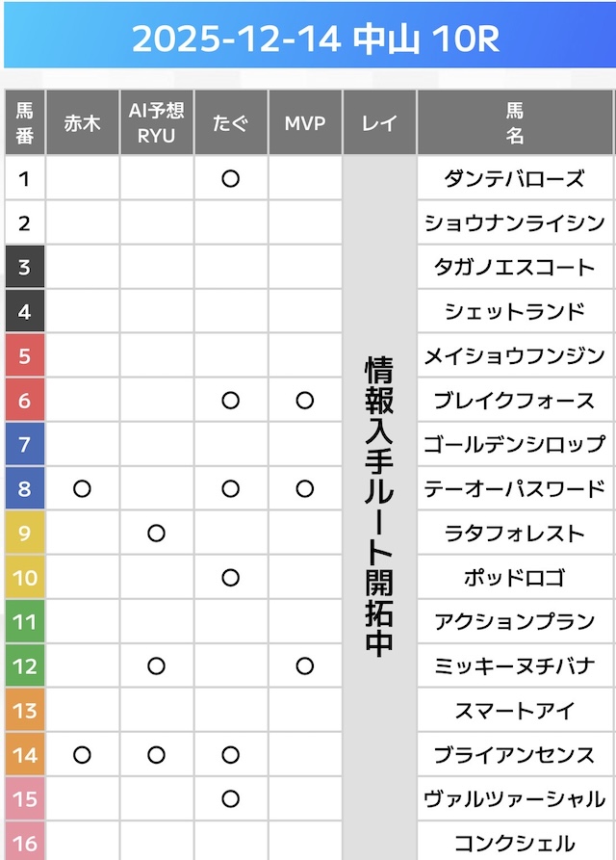This screenshot has height=860, width=616.
Task: Click the 赤木 column header
Action: pos(82,123)
